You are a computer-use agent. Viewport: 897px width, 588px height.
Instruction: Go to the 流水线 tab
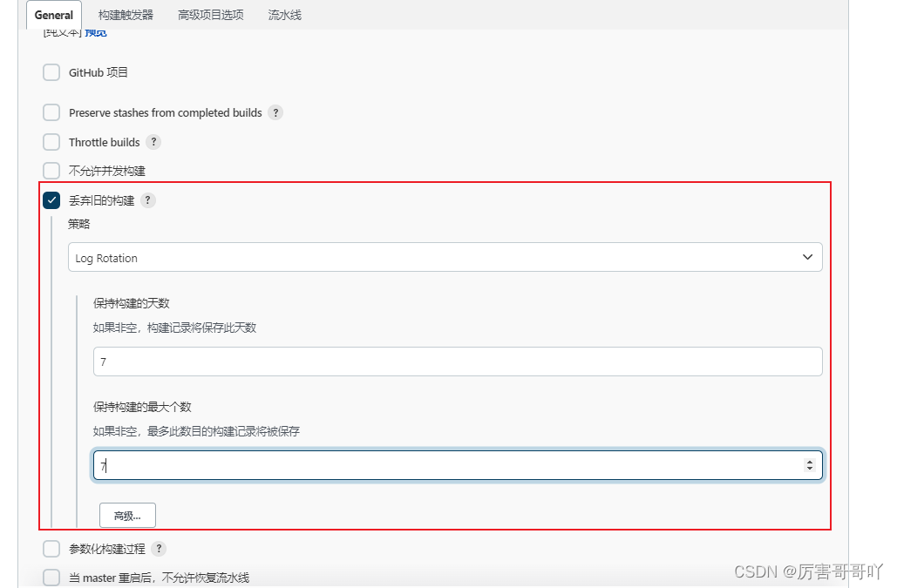tap(284, 15)
